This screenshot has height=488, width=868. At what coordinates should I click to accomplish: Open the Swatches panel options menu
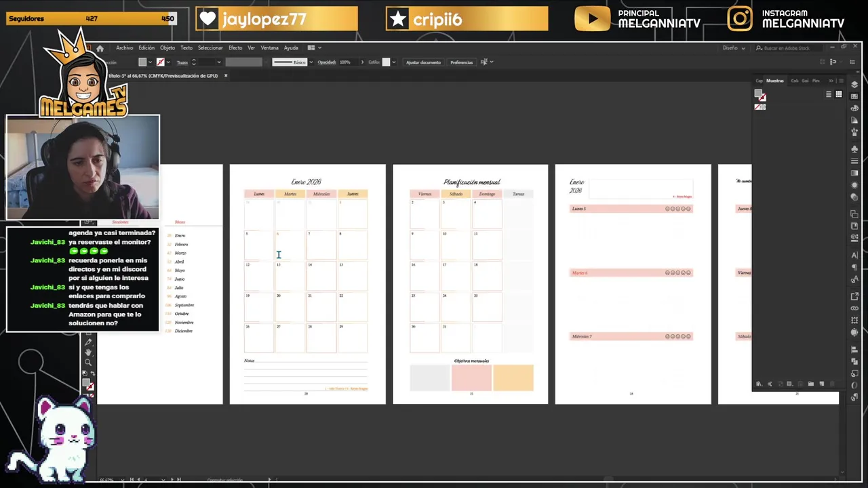point(841,81)
